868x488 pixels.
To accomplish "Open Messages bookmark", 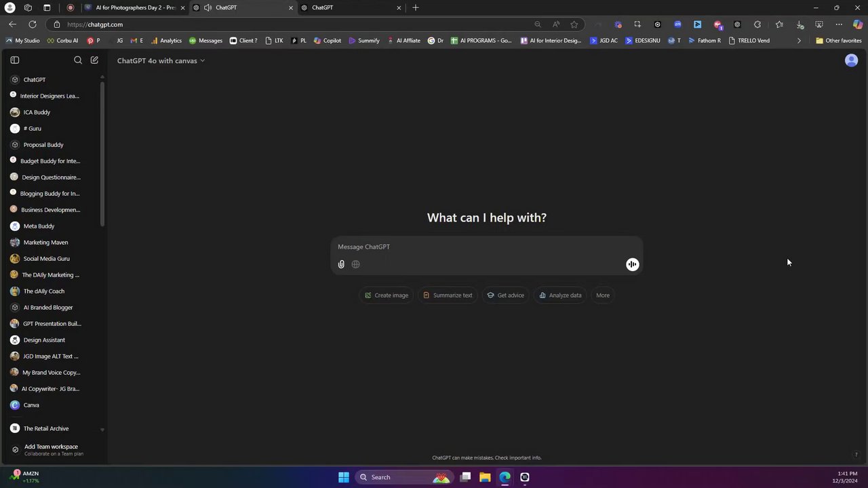I will [x=205, y=41].
